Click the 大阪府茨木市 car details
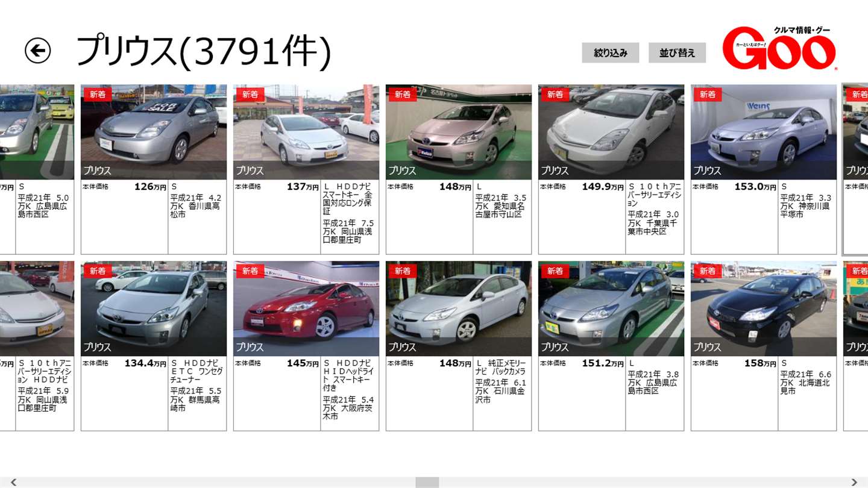868x488 pixels. click(x=348, y=408)
